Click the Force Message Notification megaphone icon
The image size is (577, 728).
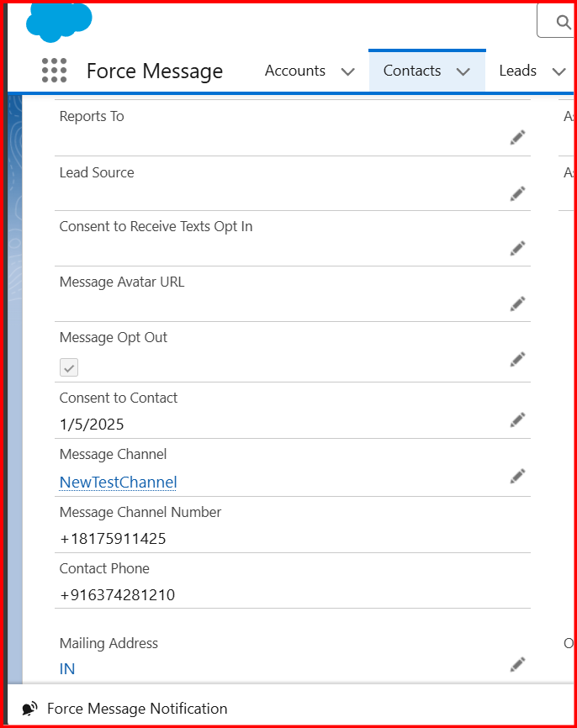(x=29, y=709)
